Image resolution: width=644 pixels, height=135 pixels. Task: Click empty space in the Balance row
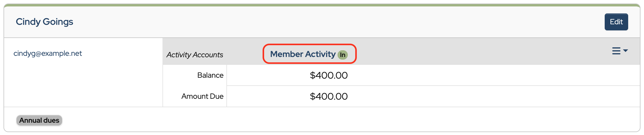[x=499, y=75]
